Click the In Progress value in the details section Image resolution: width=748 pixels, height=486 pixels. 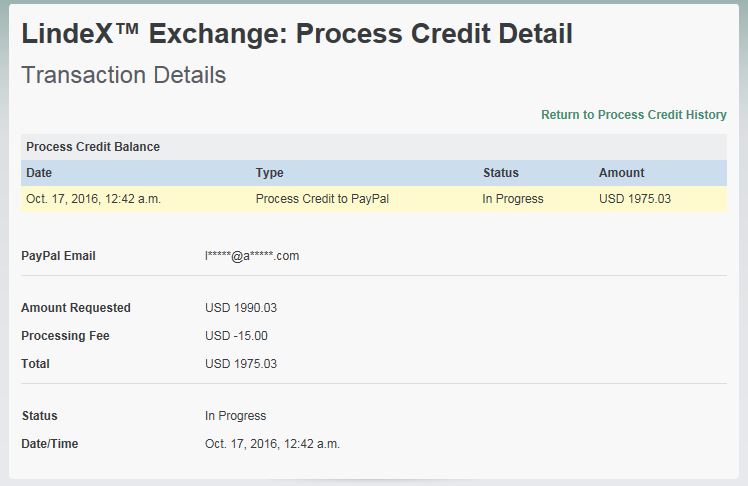[x=236, y=416]
